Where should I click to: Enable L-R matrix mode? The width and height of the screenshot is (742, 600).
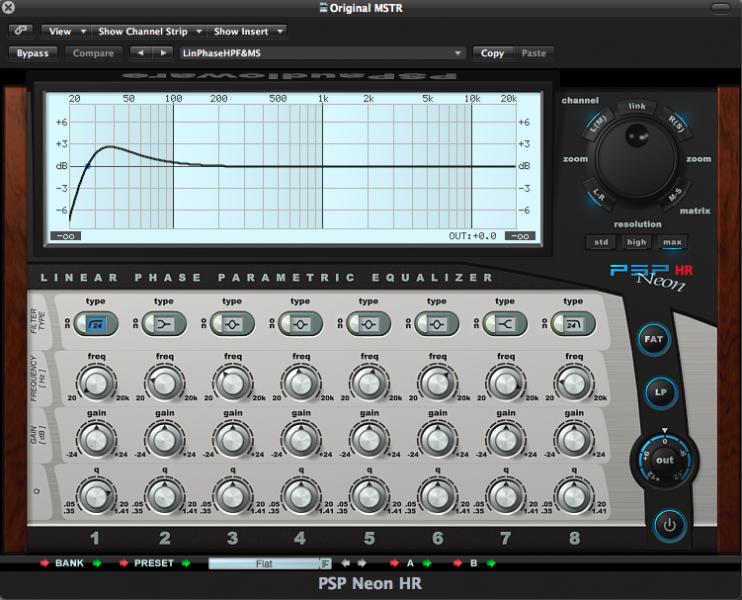tap(599, 194)
